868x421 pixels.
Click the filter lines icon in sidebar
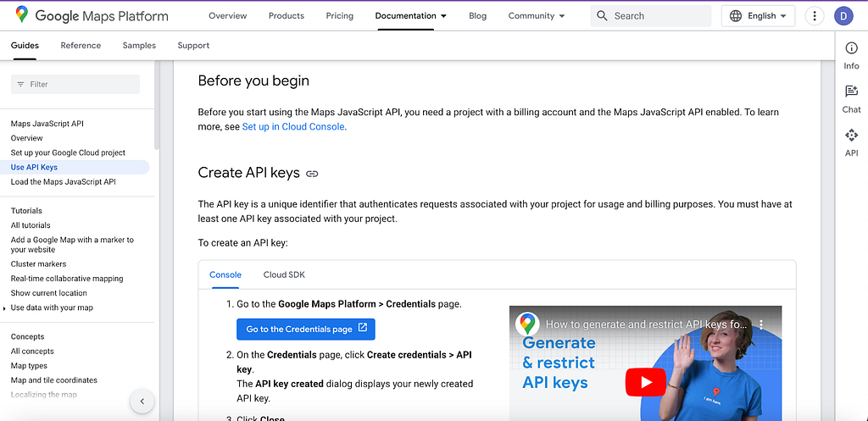(x=20, y=84)
